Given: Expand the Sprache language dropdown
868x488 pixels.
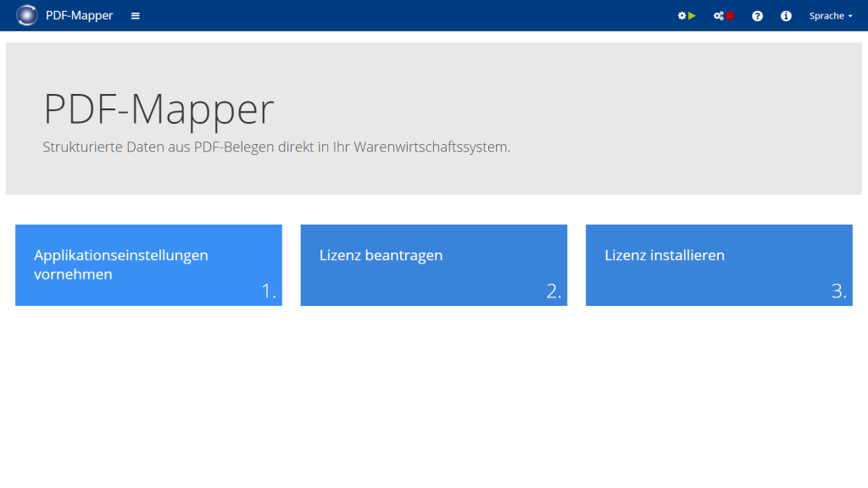Looking at the screenshot, I should tap(831, 16).
